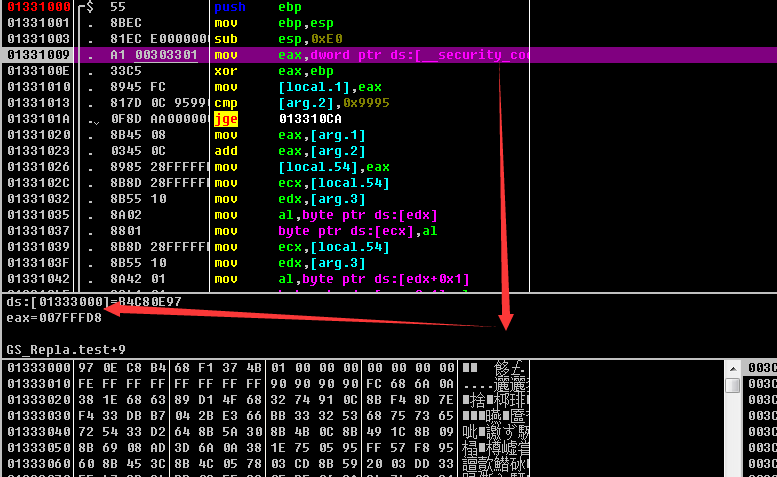The image size is (777, 477).
Task: Select the push ebp instruction
Action: [x=260, y=6]
